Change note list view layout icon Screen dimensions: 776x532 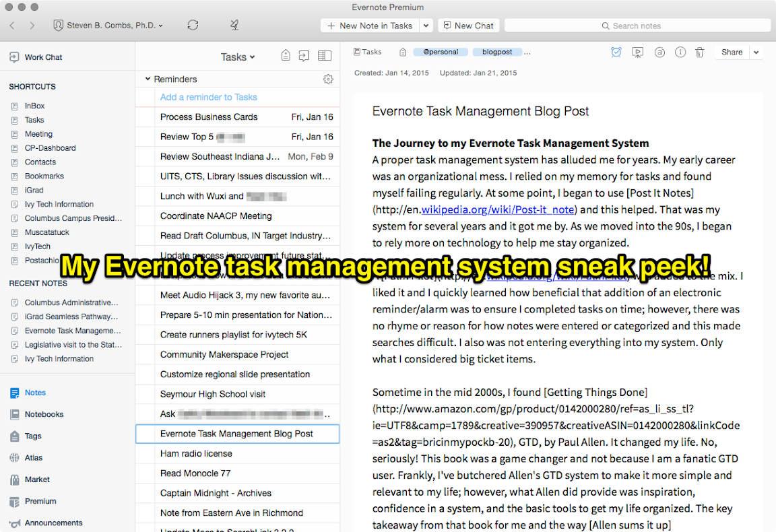(x=325, y=56)
